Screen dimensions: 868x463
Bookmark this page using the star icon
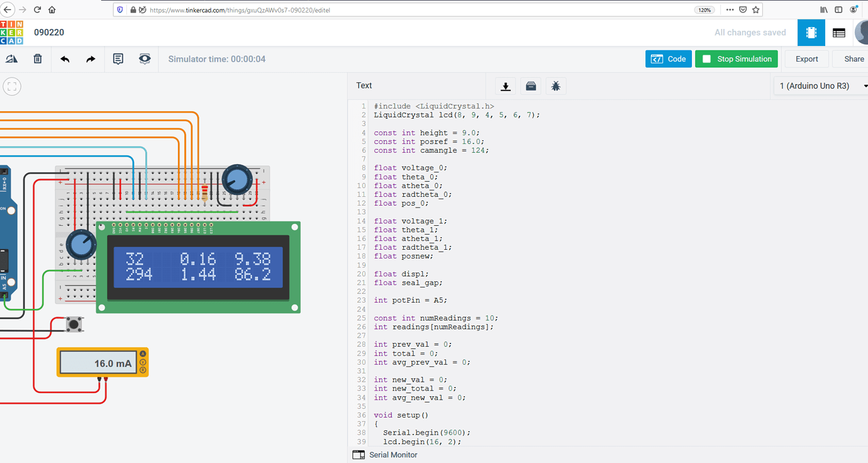[754, 9]
